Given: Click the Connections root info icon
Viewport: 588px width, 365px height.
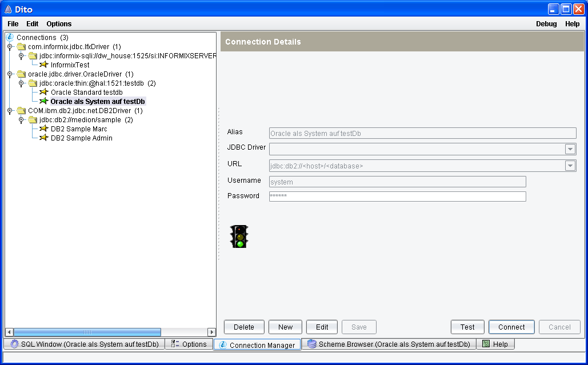Looking at the screenshot, I should pyautogui.click(x=10, y=37).
